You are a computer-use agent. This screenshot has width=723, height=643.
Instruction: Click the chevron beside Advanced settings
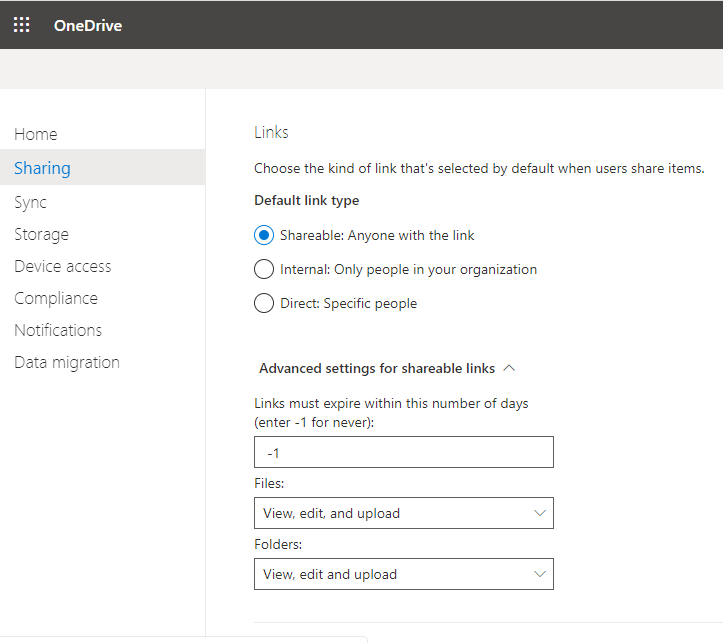click(x=509, y=368)
